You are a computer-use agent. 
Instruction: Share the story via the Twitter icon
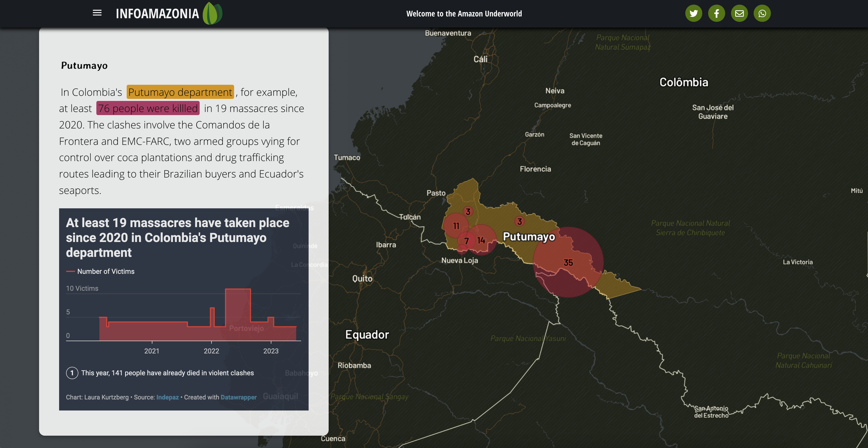[x=694, y=13]
